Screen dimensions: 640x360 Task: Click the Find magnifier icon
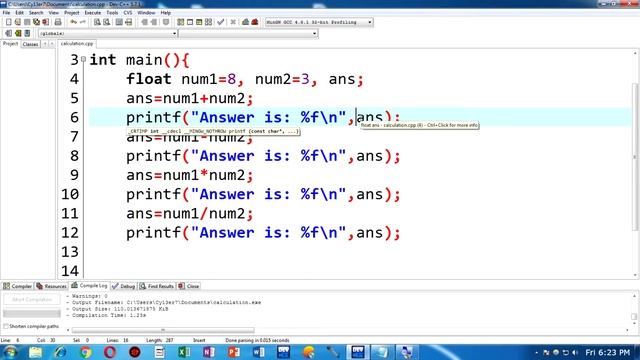pyautogui.click(x=97, y=22)
